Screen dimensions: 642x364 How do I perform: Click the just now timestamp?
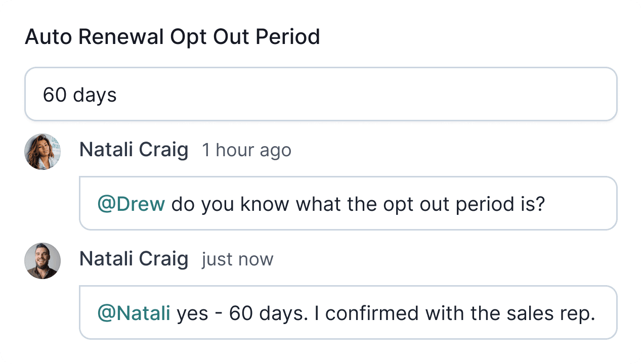pyautogui.click(x=237, y=259)
